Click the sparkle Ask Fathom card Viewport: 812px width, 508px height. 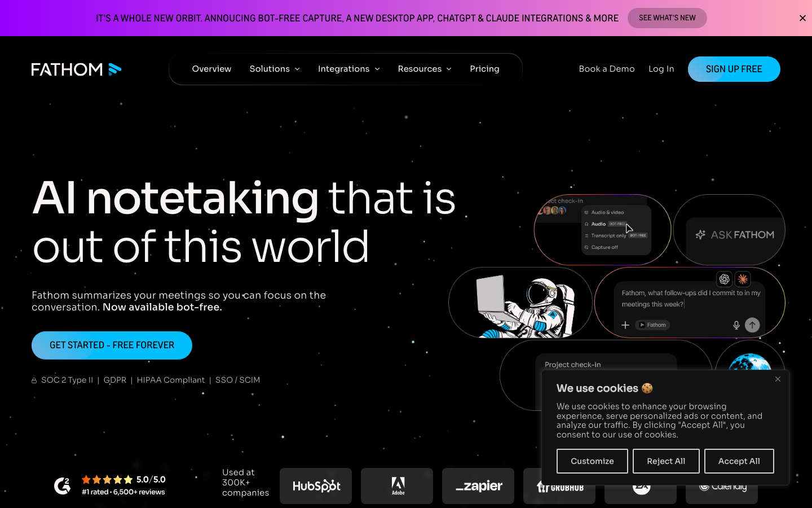(729, 230)
